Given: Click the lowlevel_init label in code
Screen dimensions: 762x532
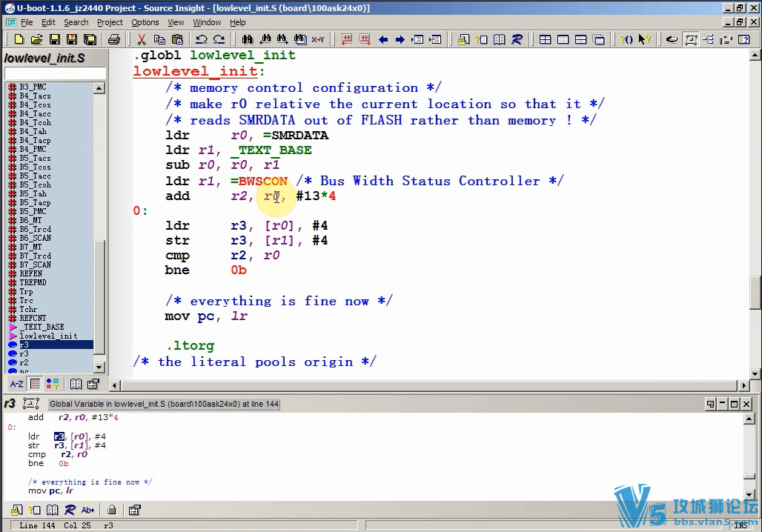Looking at the screenshot, I should (x=196, y=71).
